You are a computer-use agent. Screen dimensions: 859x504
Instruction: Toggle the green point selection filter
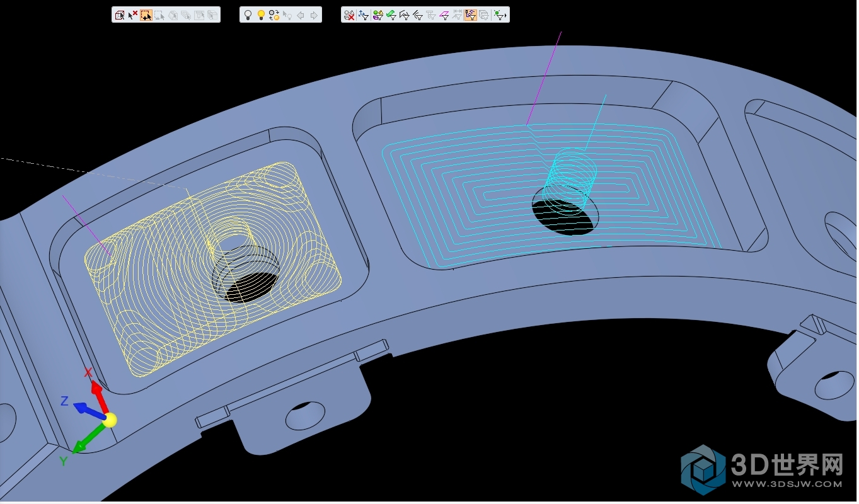[499, 15]
